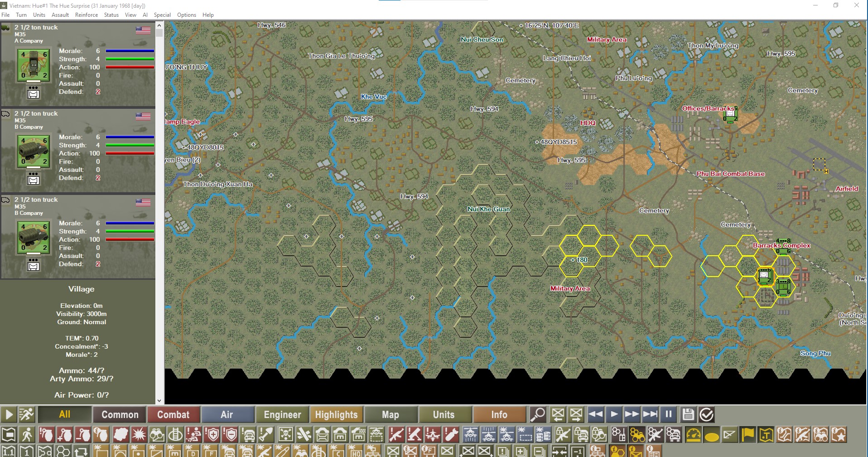
Task: Select the unit counter at Offices/Barracks
Action: (730, 115)
